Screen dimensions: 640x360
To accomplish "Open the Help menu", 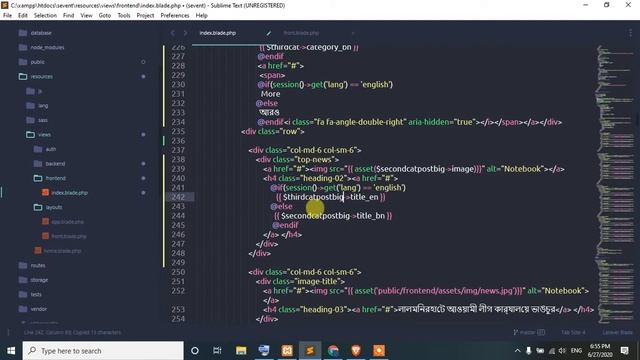I will click(x=202, y=16).
